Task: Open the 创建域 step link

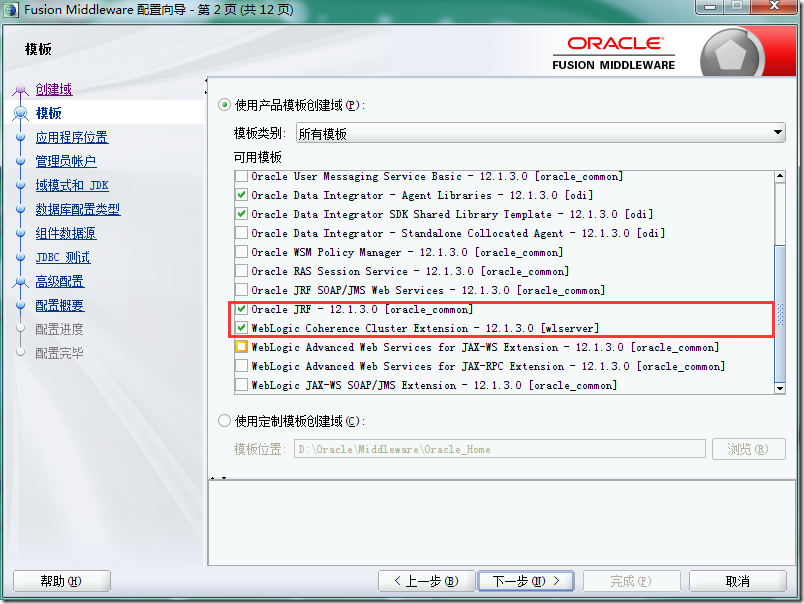Action: pyautogui.click(x=54, y=89)
